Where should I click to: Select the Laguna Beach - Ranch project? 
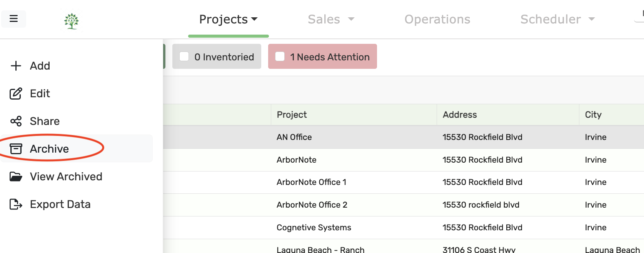320,250
